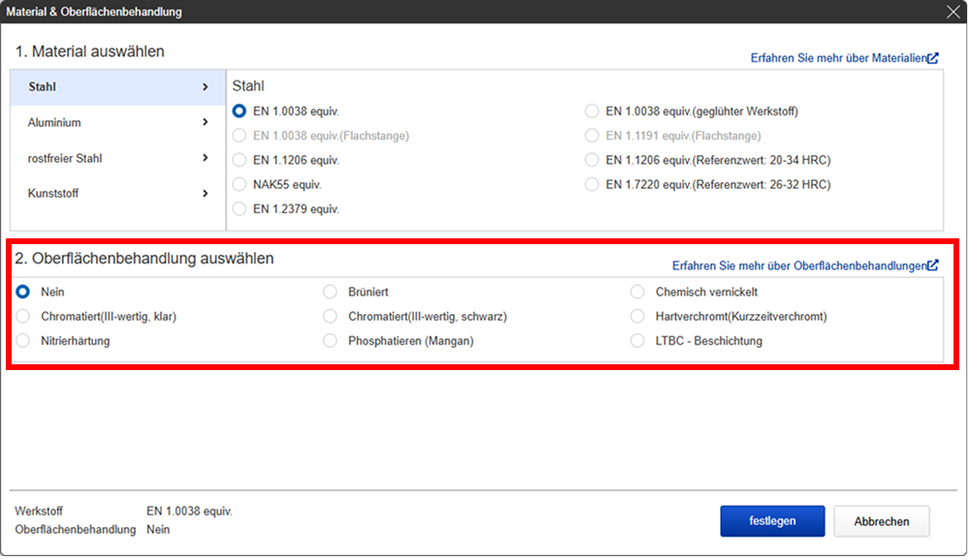Click the festlegen button
969x560 pixels.
(x=772, y=521)
